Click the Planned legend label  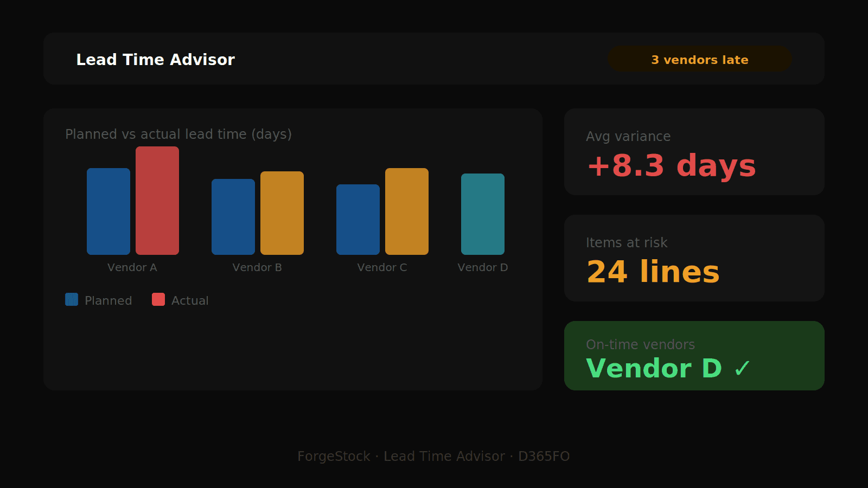pos(108,300)
